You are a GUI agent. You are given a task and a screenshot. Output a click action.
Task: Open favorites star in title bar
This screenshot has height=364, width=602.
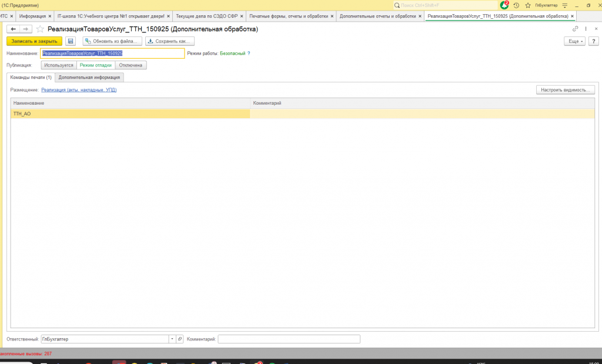pos(528,5)
